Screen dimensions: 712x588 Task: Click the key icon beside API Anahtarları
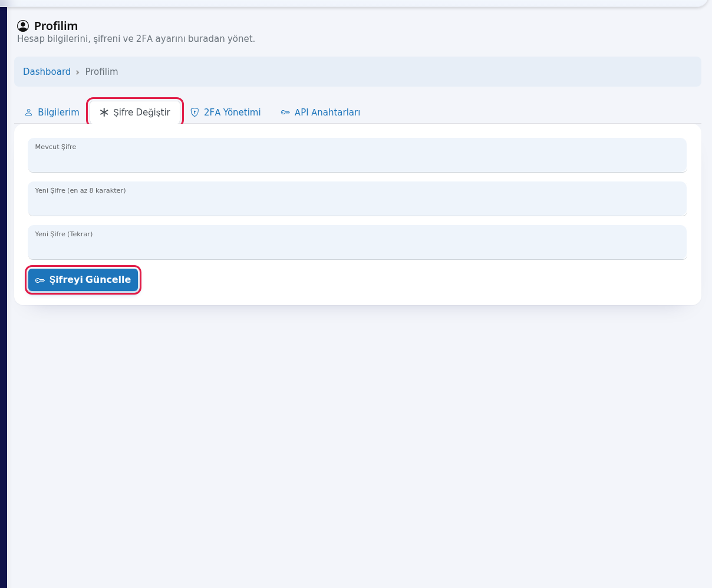(x=285, y=112)
